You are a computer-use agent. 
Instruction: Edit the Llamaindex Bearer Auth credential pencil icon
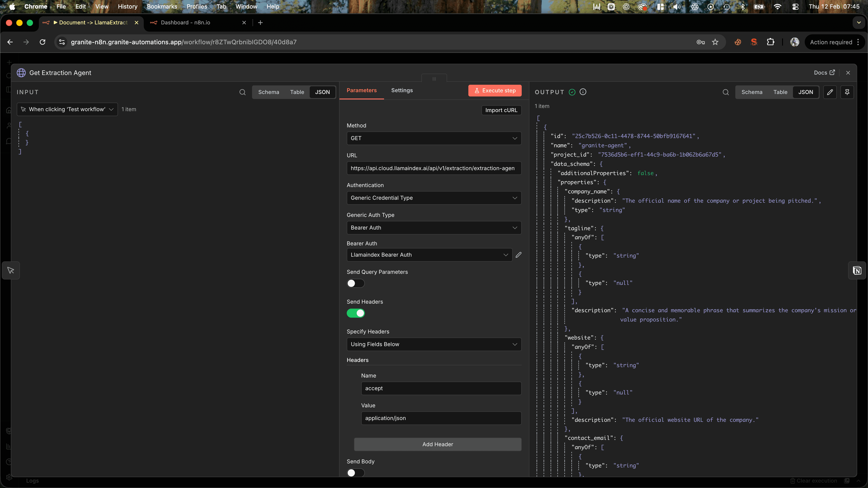[x=518, y=255]
